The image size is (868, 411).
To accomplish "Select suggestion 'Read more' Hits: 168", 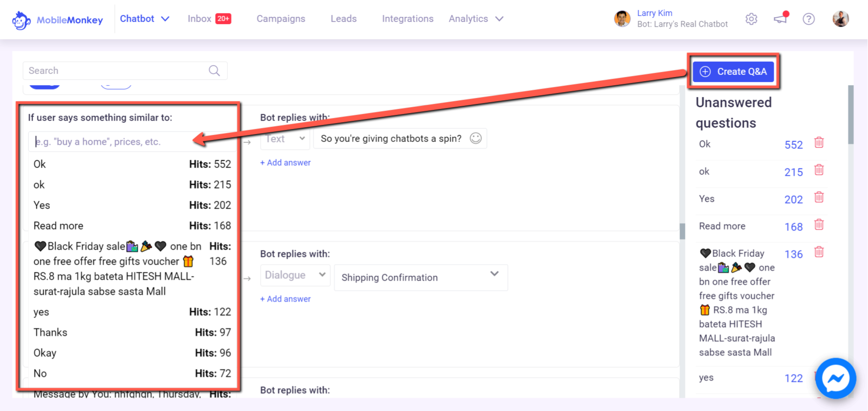I will click(132, 226).
